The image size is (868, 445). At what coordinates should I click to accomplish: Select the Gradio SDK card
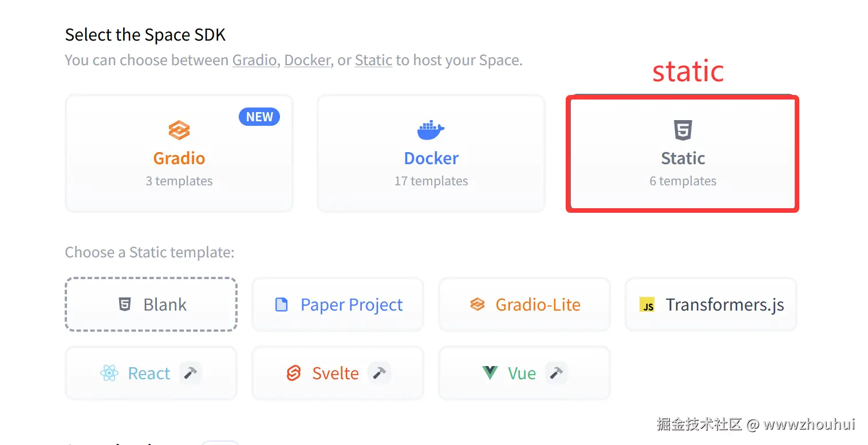tap(179, 153)
